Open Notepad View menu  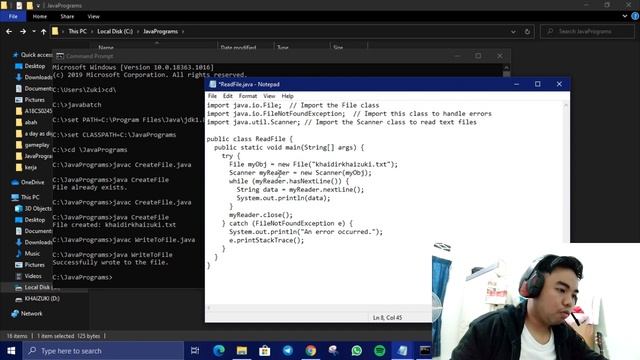pos(269,96)
